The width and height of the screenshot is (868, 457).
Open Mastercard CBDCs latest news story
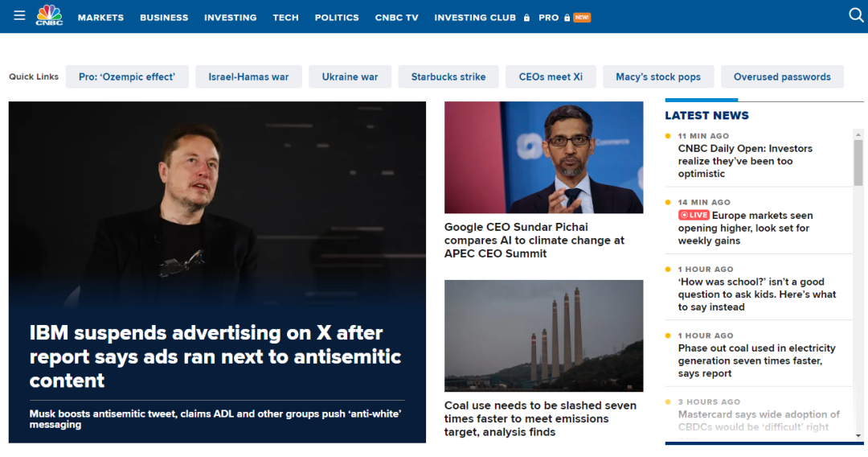tap(759, 421)
